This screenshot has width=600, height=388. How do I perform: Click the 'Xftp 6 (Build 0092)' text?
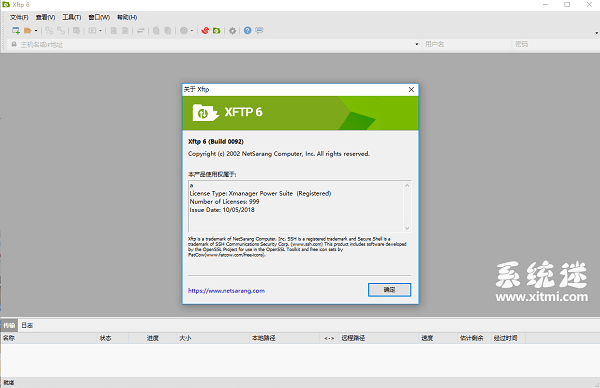pyautogui.click(x=216, y=142)
